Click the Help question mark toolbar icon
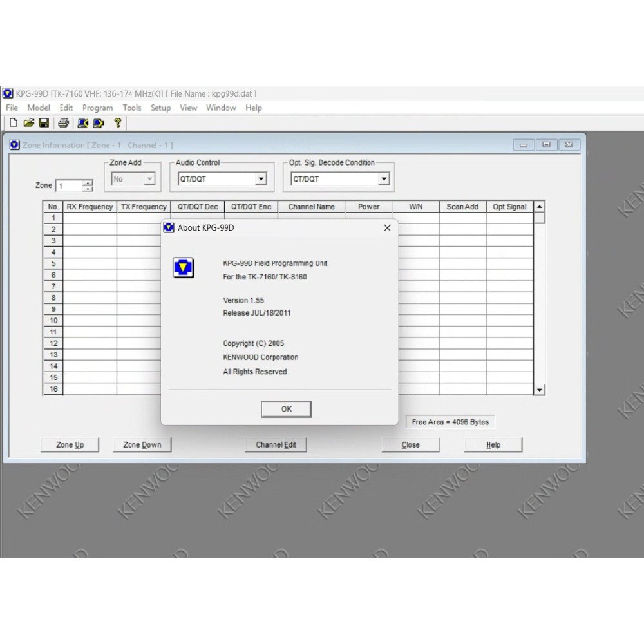Viewport: 644px width, 644px height. pos(118,123)
